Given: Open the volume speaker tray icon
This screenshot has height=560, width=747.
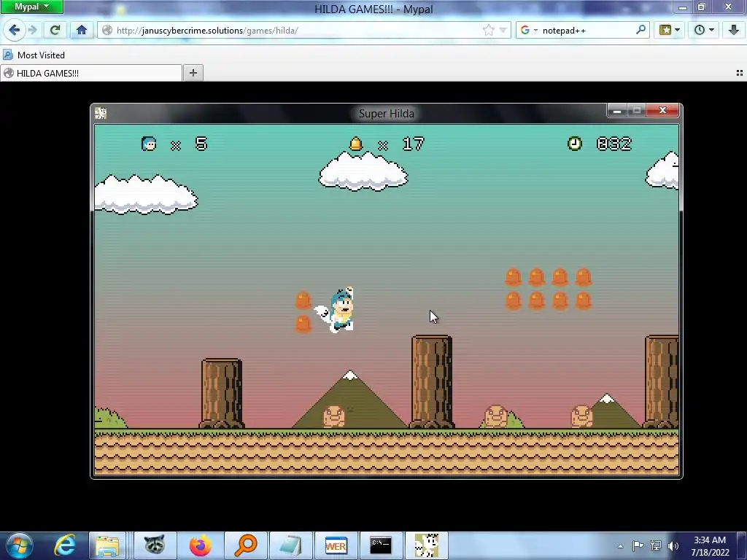Looking at the screenshot, I should pyautogui.click(x=673, y=545).
